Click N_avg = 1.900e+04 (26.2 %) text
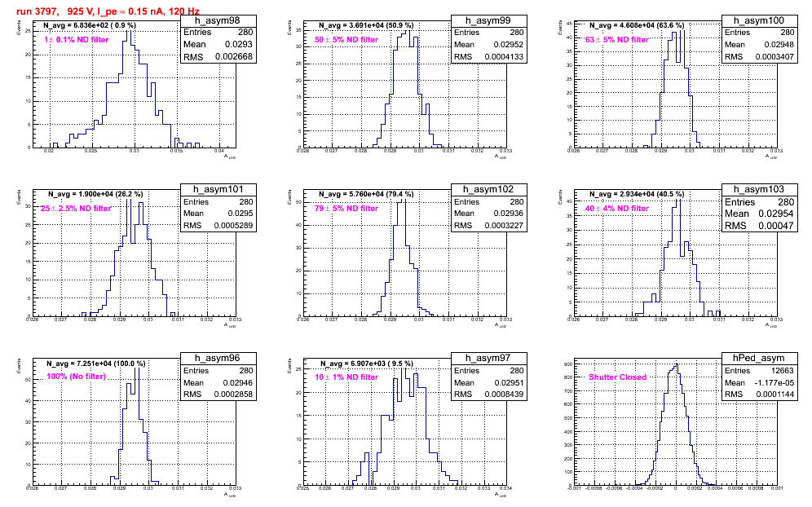 click(95, 194)
